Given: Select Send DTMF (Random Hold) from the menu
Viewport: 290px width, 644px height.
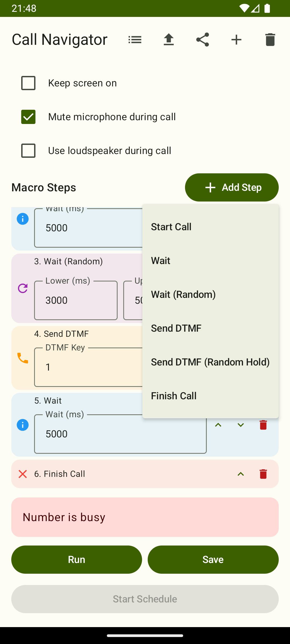Looking at the screenshot, I should click(x=211, y=362).
